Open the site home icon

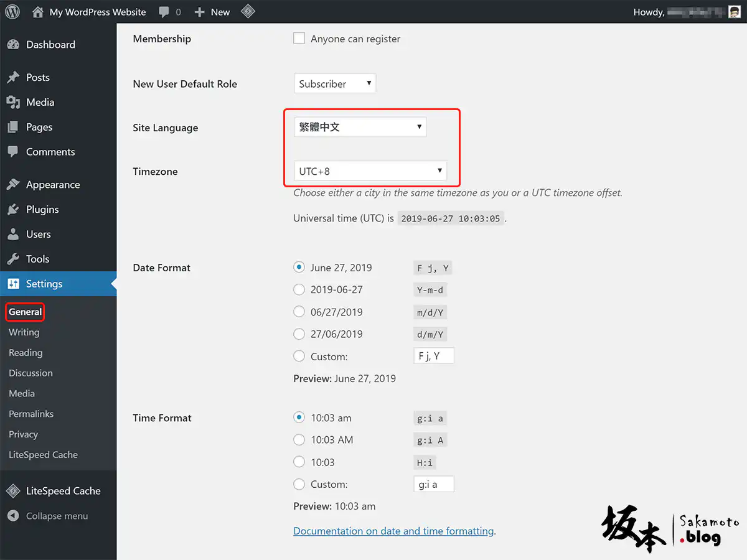(39, 12)
